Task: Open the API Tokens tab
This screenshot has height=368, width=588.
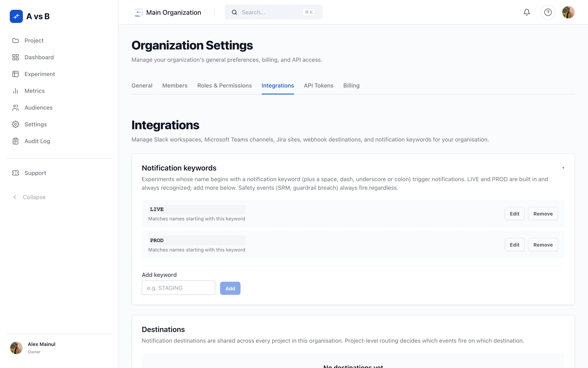Action: pos(318,86)
